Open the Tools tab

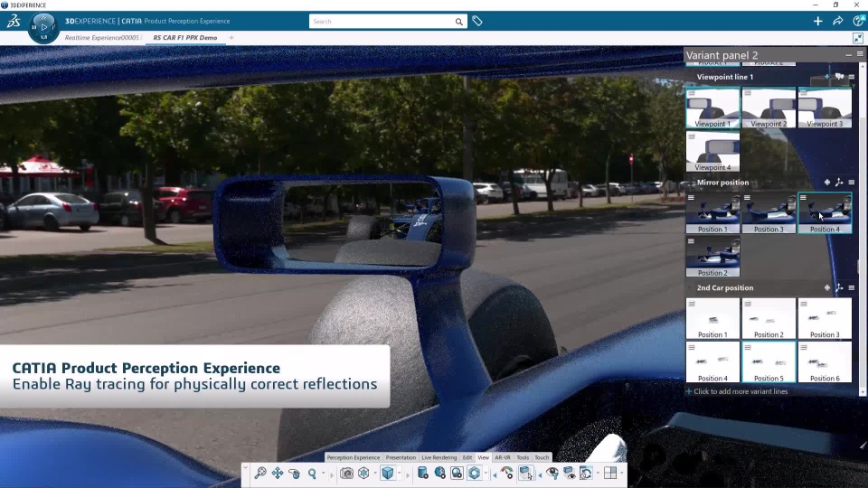click(523, 457)
